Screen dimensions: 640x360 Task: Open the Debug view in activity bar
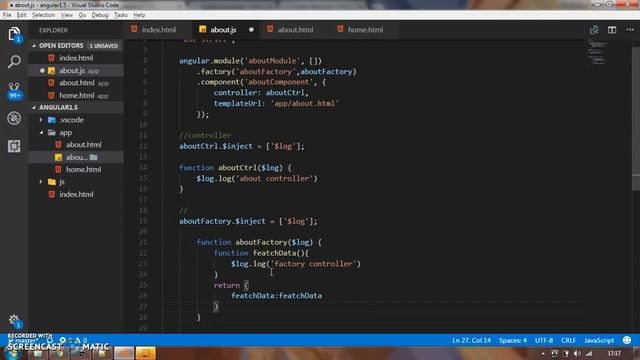click(x=14, y=118)
